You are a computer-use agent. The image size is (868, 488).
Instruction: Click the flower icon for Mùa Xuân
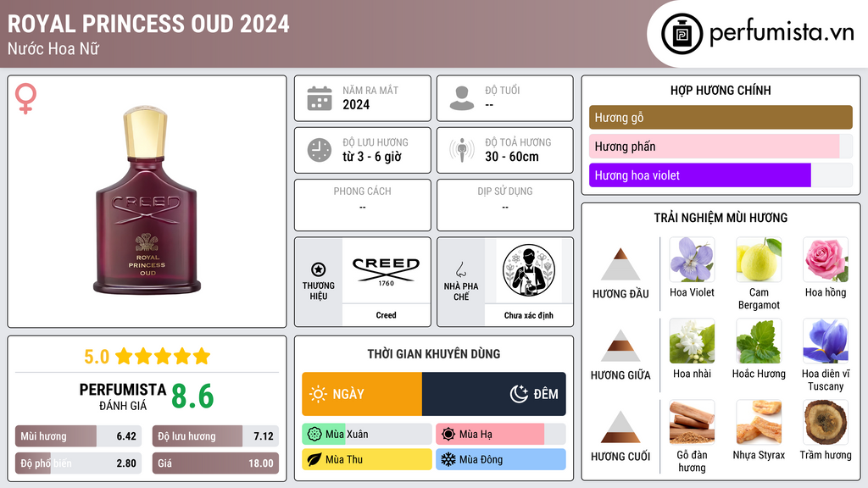[314, 435]
